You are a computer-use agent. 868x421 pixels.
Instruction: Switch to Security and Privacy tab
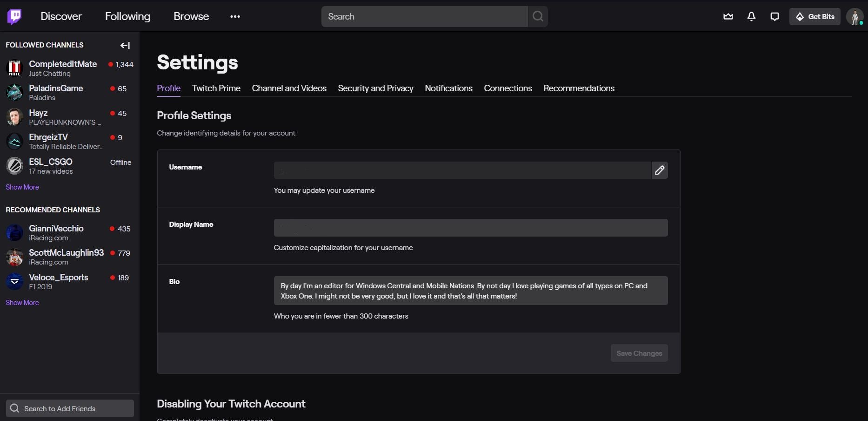pos(375,88)
